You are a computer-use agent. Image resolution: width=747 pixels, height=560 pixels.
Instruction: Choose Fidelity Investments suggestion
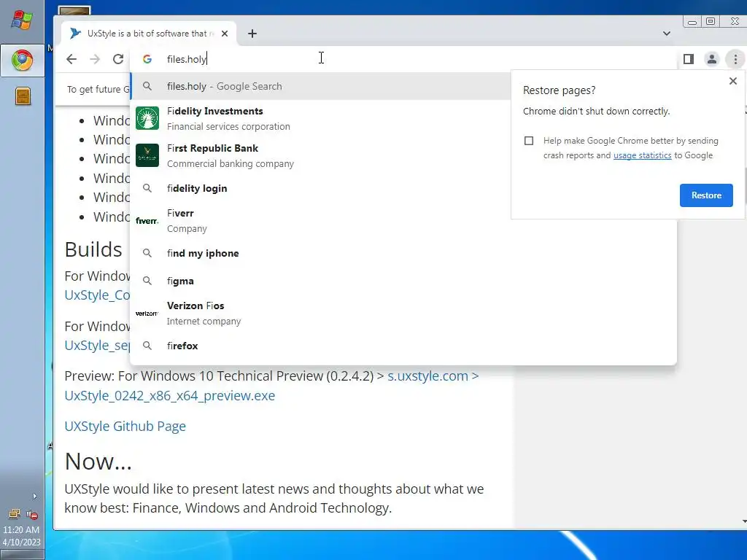coord(403,119)
